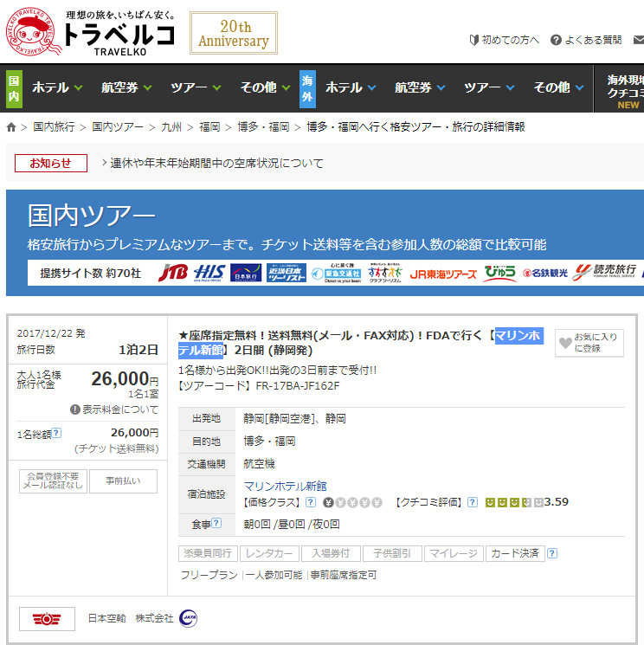
Task: Click the JR東海ツアーズ logo
Action: [x=442, y=273]
